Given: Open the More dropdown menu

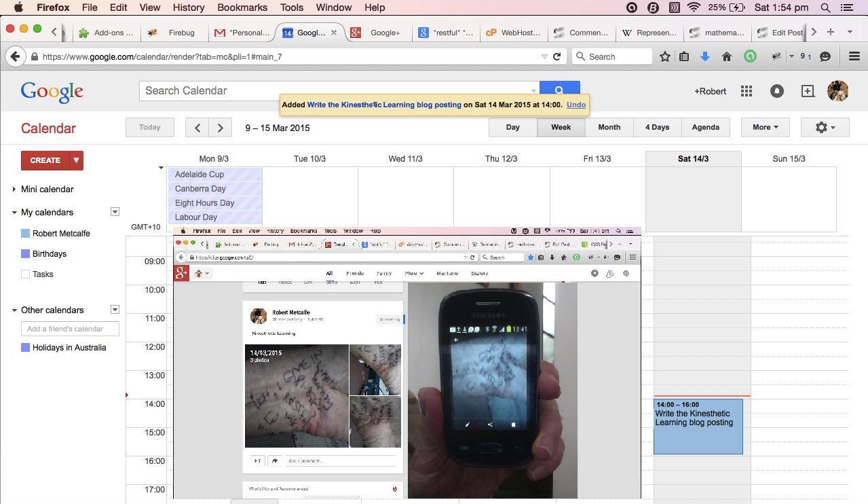Looking at the screenshot, I should [765, 127].
